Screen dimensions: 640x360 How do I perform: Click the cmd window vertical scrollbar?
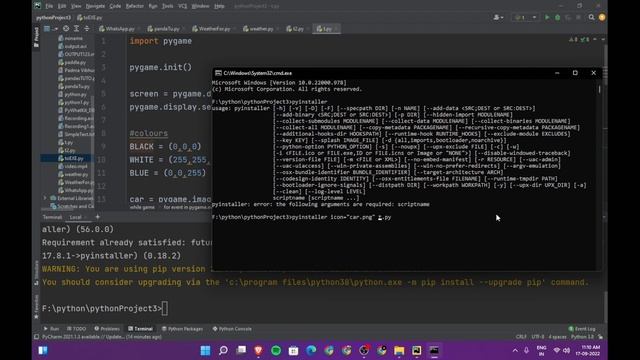click(x=599, y=89)
